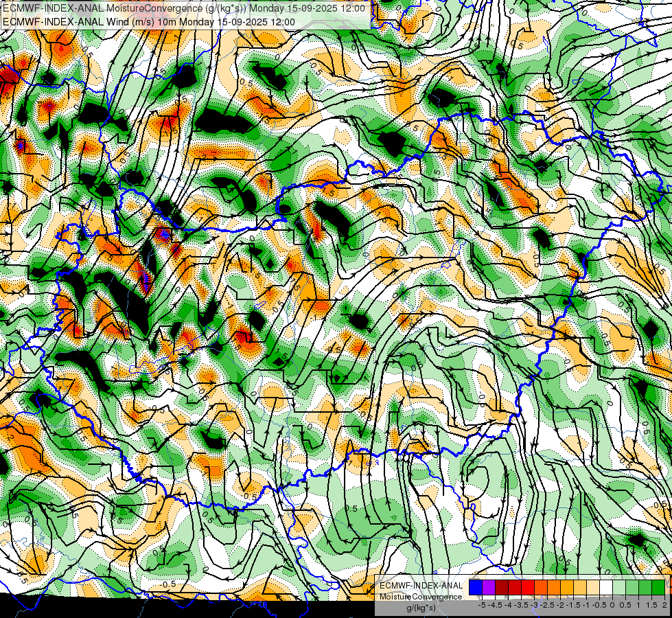Image resolution: width=672 pixels, height=618 pixels.
Task: Click the light green swatch between 0.5 and 1
Action: [632, 588]
